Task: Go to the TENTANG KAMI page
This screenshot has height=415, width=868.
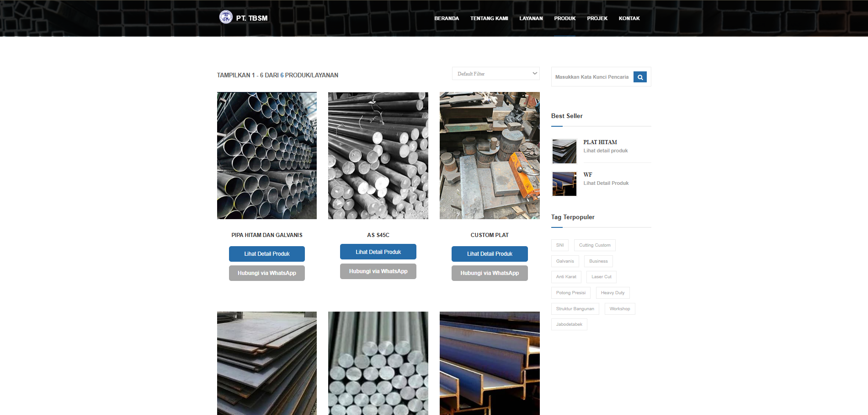Action: (x=489, y=18)
